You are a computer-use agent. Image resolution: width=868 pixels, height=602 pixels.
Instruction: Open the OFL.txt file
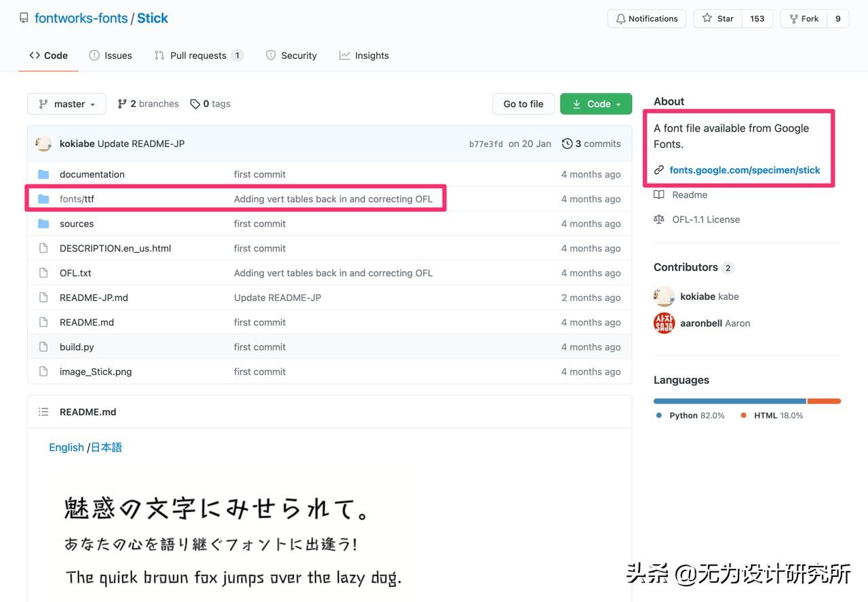click(75, 273)
